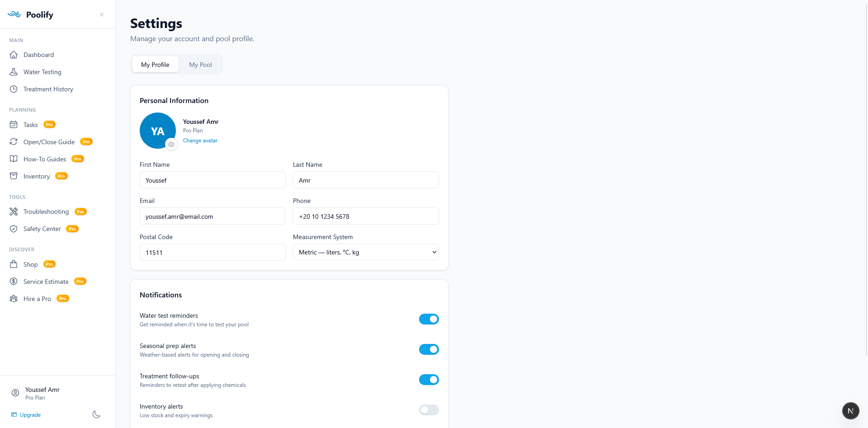Click the Inventory box icon
Viewport: 868px width, 428px height.
(14, 176)
